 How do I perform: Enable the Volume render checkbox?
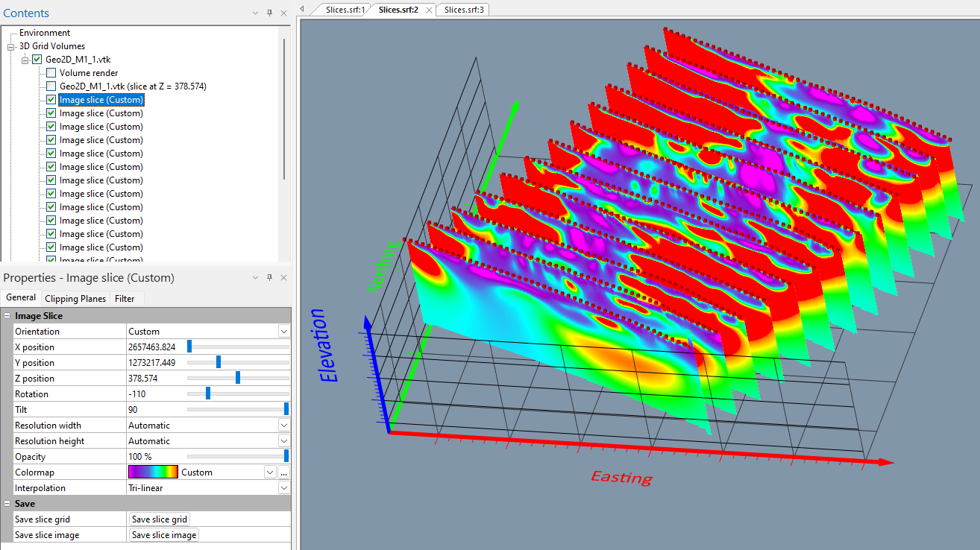click(x=51, y=73)
